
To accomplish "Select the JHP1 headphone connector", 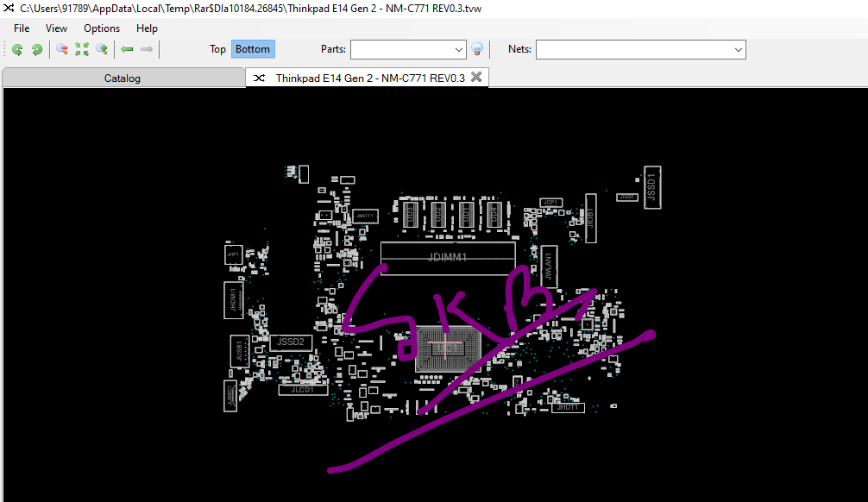I will coord(233,254).
